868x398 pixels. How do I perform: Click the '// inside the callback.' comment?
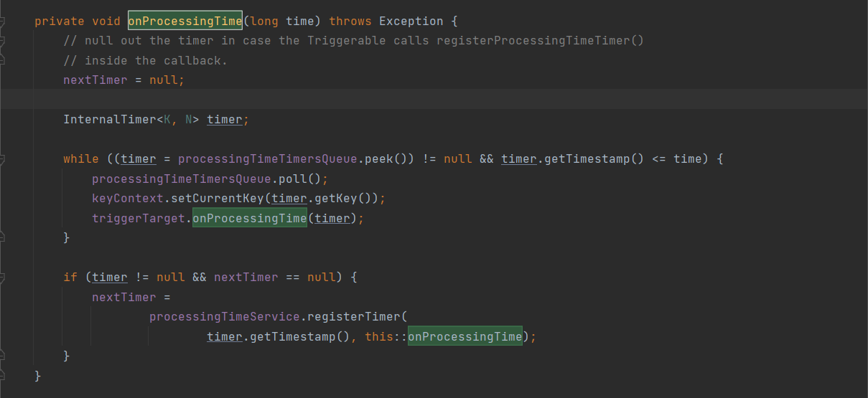(x=145, y=60)
